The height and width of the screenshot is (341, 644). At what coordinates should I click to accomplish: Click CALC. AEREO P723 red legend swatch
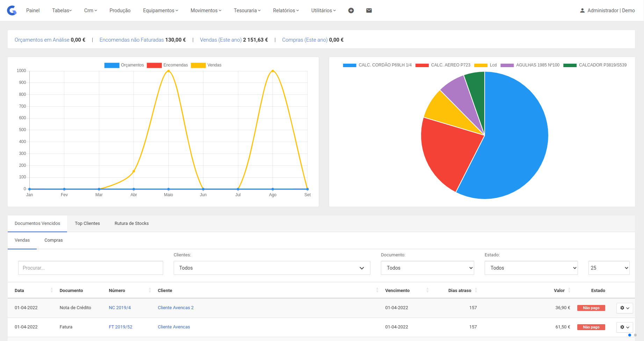coord(422,65)
